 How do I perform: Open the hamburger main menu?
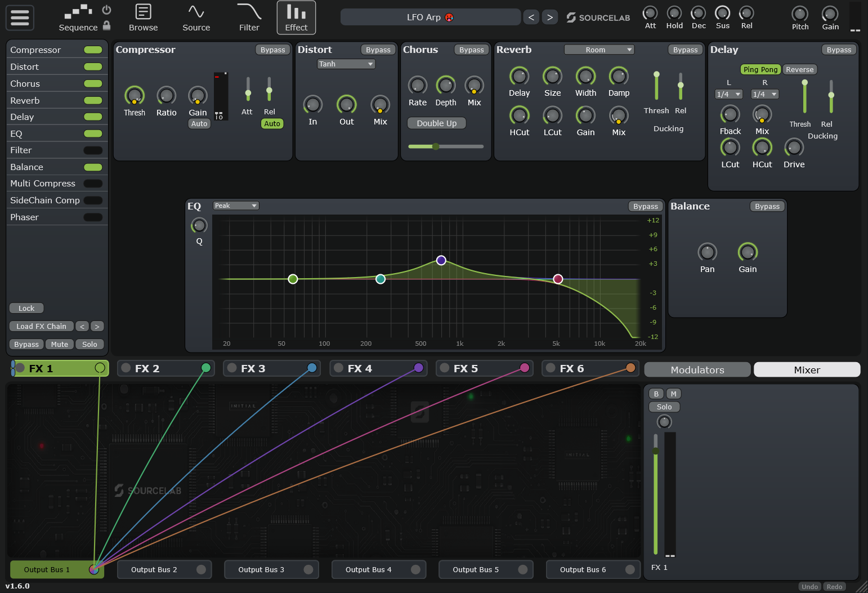click(20, 17)
